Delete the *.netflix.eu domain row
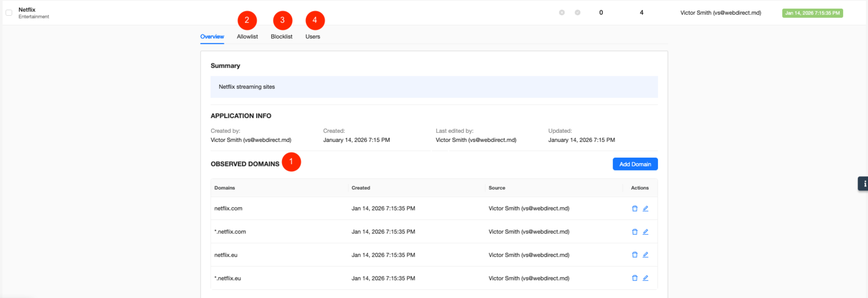 635,278
